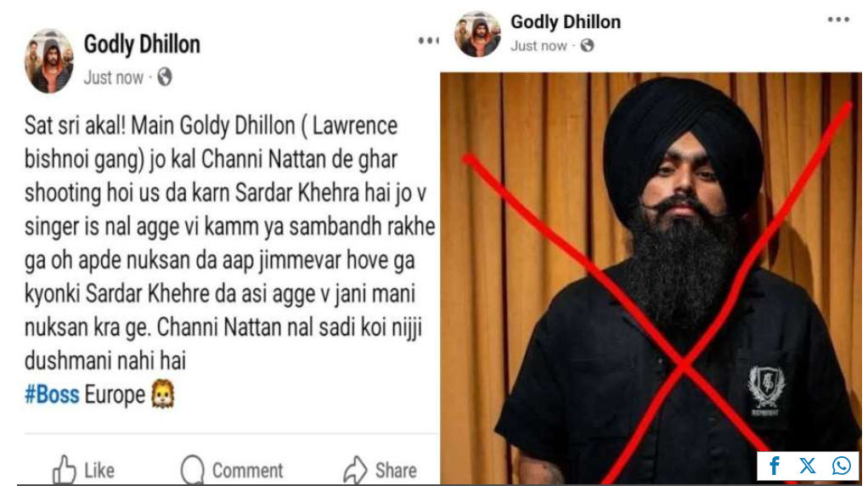Click the Godly Dhillon name on left post
This screenshot has height=486, width=868.
point(142,44)
